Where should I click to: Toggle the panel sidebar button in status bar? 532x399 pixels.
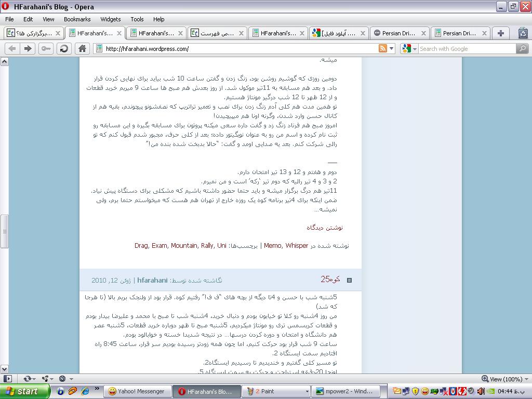[7, 379]
